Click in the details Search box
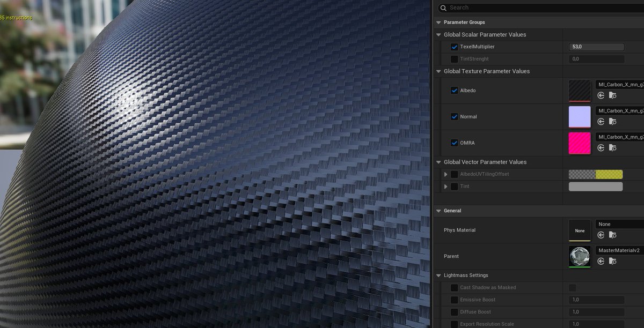Screen dimensions: 644x328 542,8
